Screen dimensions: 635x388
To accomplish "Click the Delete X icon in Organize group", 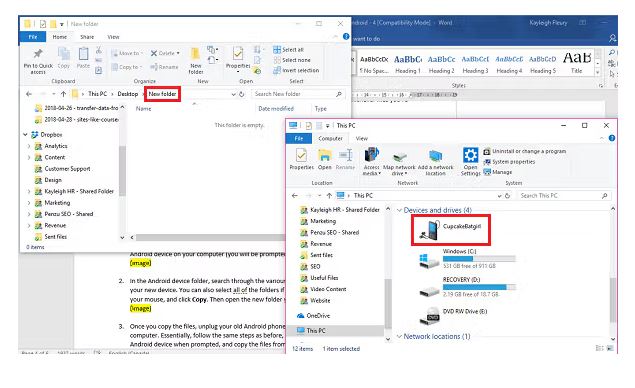I will [154, 53].
